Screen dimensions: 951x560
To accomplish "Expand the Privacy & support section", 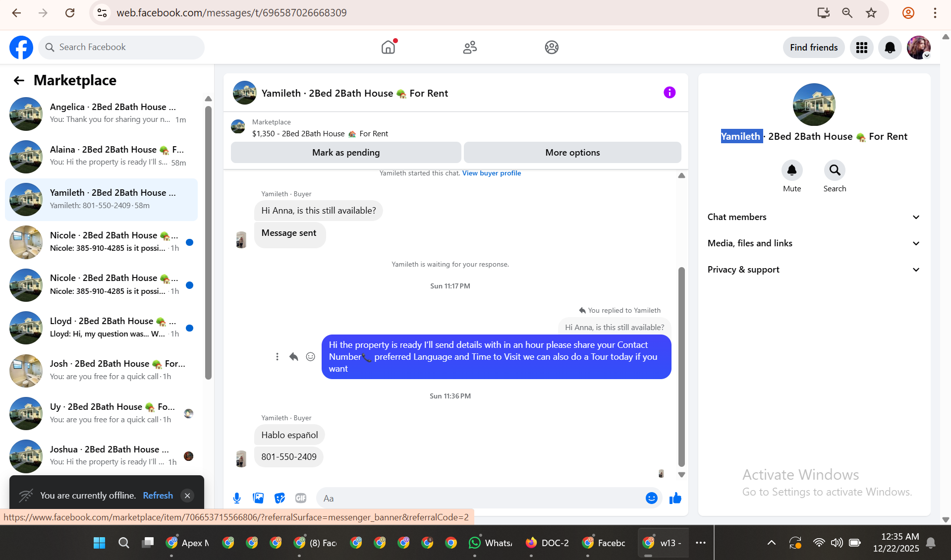I will tap(814, 270).
